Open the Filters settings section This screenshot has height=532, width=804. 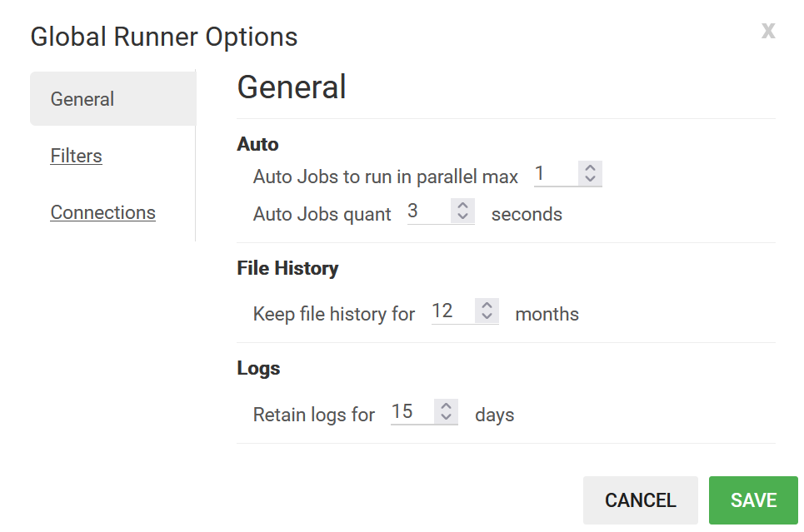coord(76,156)
